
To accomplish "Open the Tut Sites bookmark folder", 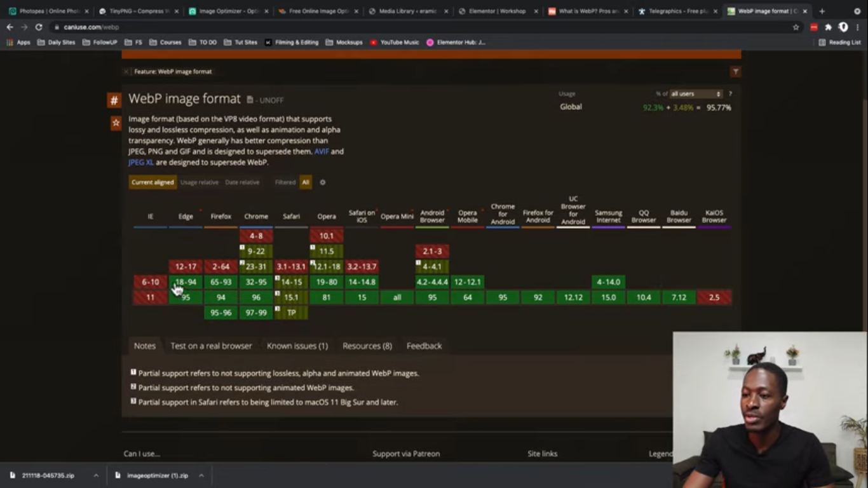I will click(241, 43).
